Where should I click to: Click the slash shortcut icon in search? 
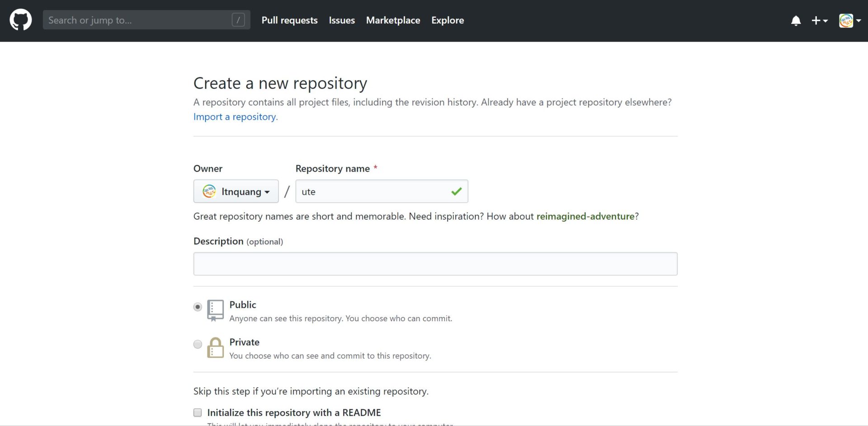coord(238,20)
